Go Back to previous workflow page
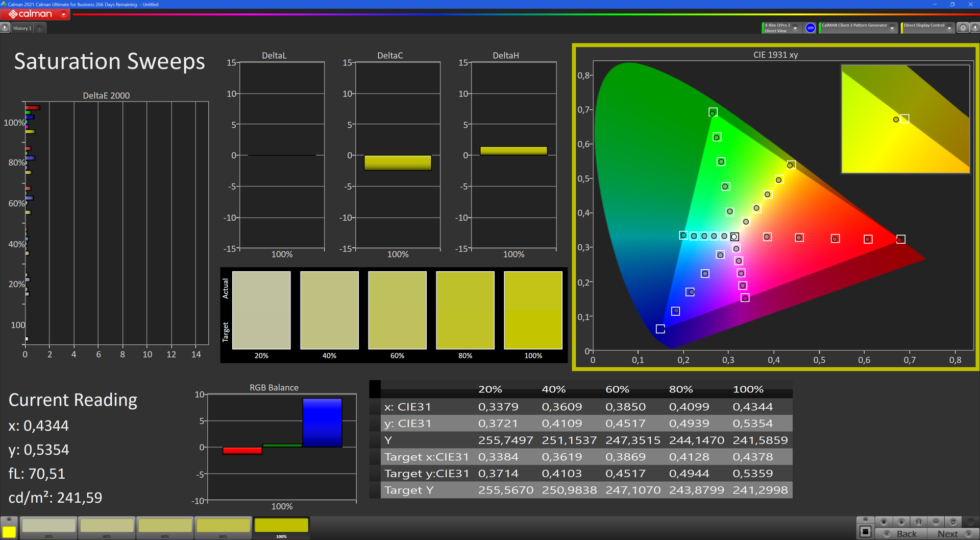 click(x=901, y=534)
